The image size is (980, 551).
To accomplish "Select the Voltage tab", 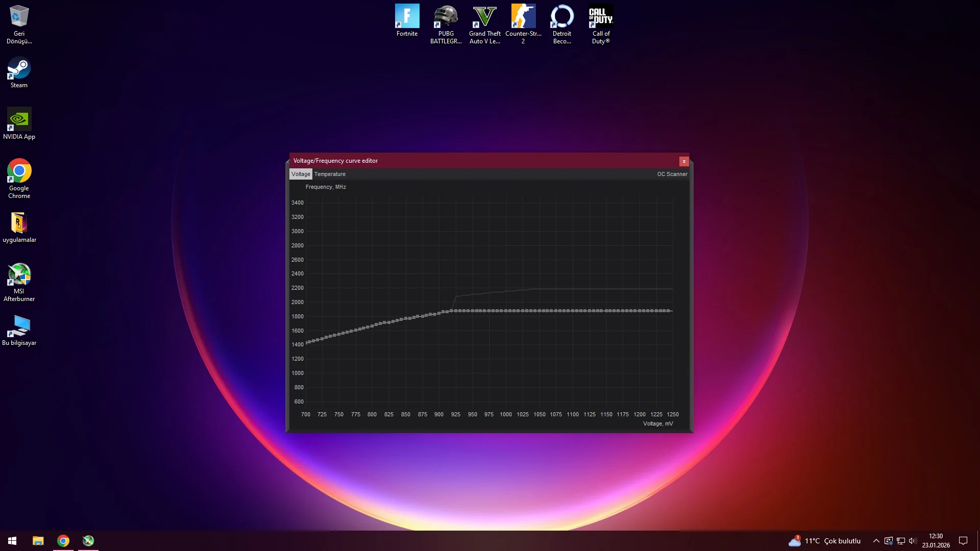I will (301, 174).
